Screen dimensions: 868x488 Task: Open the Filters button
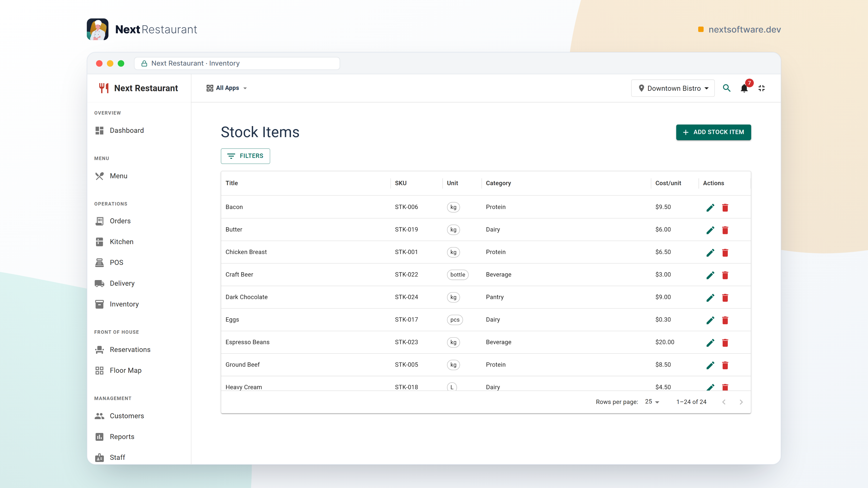245,156
